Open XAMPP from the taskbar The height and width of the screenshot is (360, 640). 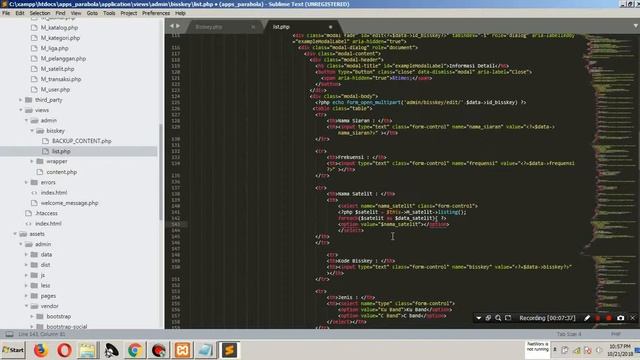click(182, 350)
